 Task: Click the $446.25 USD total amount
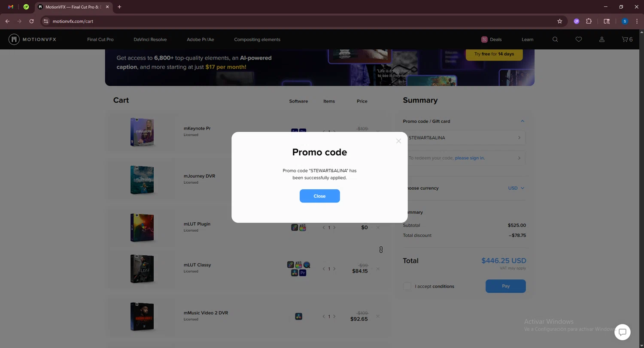coord(504,260)
